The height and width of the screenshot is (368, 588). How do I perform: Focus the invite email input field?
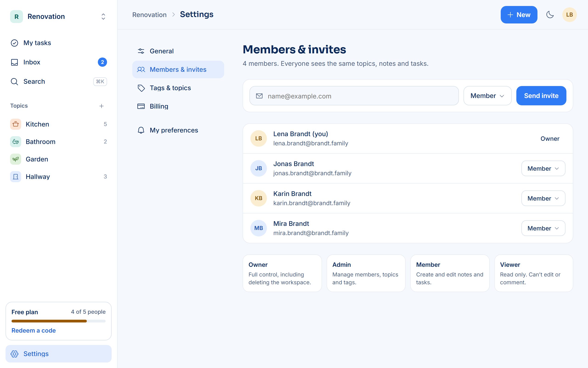pos(354,96)
